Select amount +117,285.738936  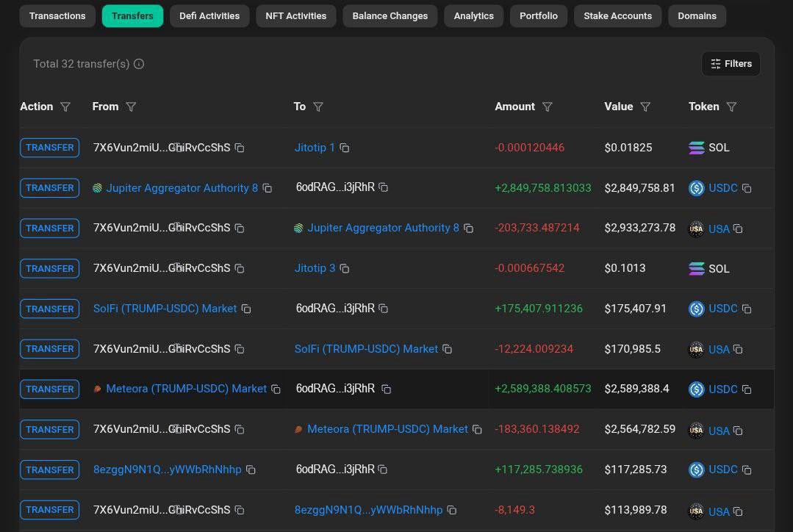(539, 470)
